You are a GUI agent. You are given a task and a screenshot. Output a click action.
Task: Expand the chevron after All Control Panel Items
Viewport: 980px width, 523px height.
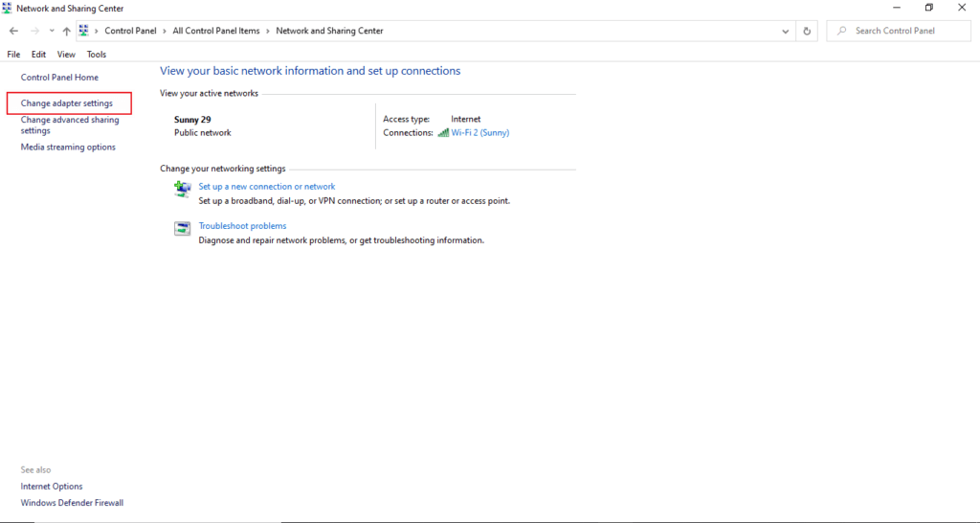(268, 31)
